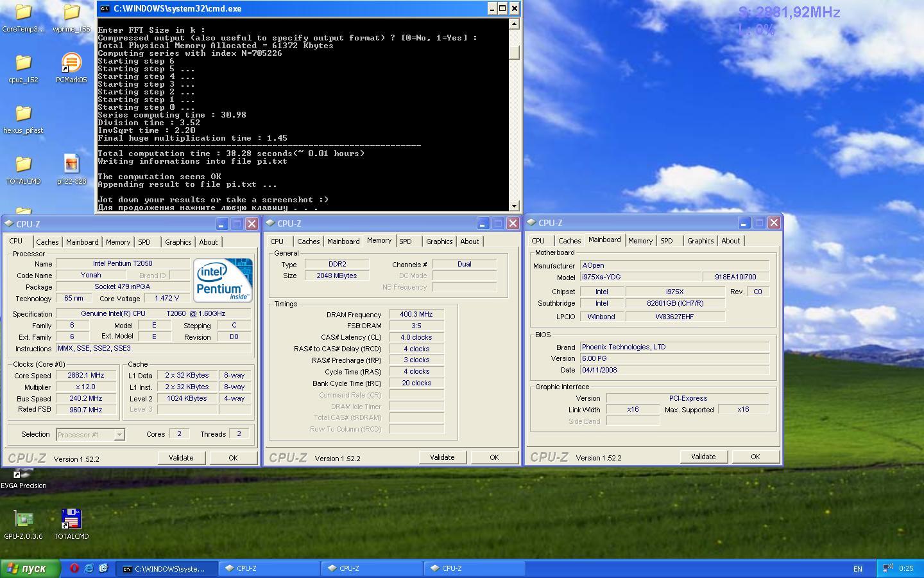Select CPU tab in middle CPU-Z window
Image resolution: width=924 pixels, height=578 pixels.
click(x=277, y=241)
